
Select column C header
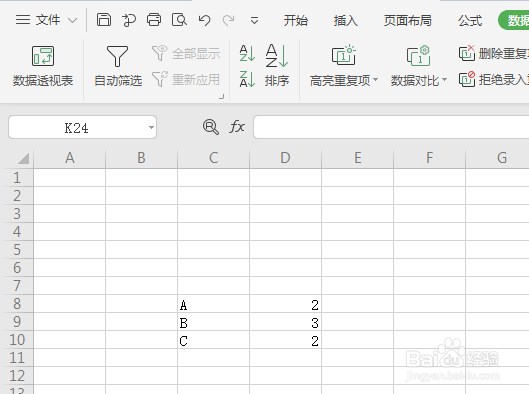[x=213, y=158]
